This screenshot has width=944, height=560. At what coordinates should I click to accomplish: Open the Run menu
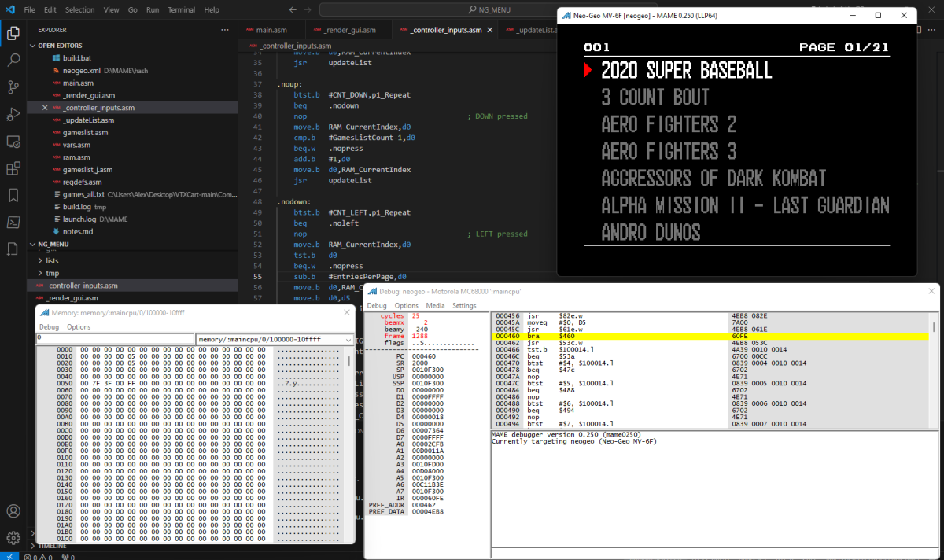click(x=153, y=10)
